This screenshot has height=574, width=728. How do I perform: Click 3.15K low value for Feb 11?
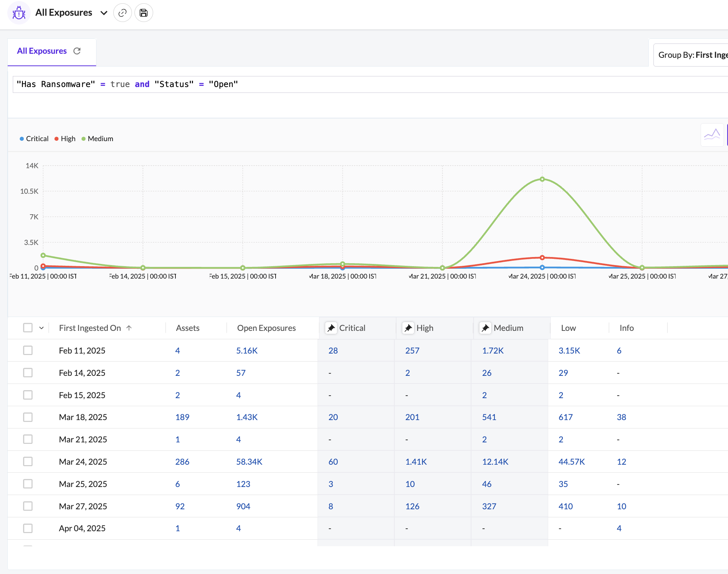[x=569, y=351]
